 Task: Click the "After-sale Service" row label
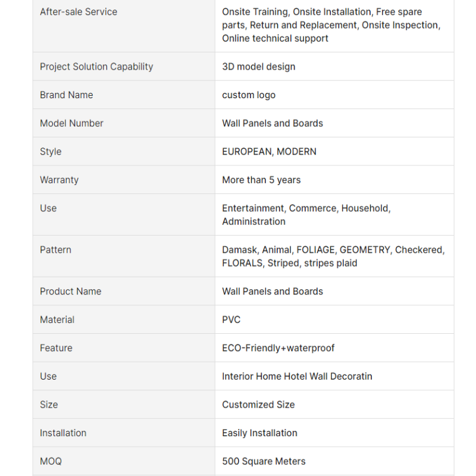coord(79,12)
